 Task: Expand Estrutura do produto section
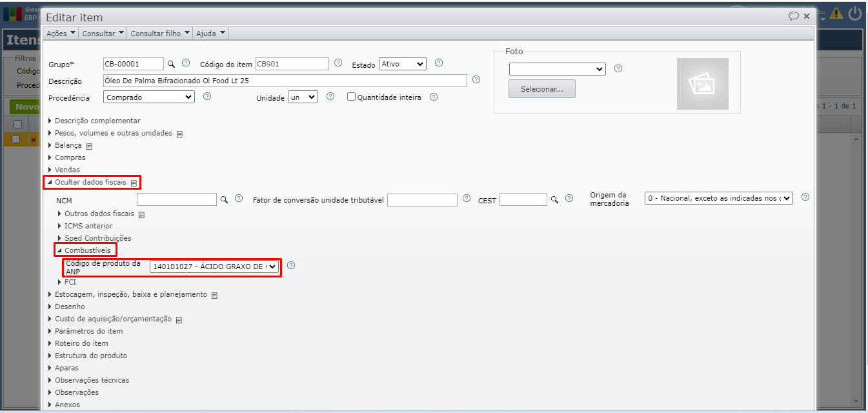pyautogui.click(x=88, y=356)
